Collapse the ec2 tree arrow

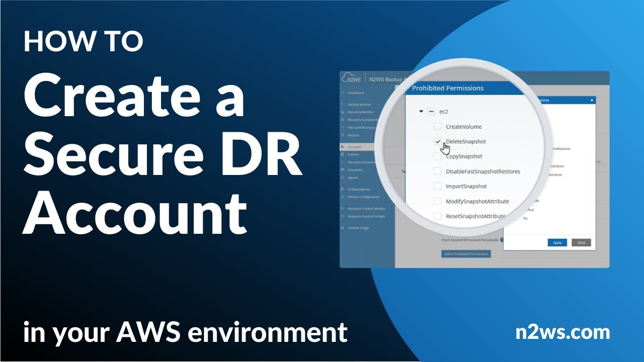point(421,112)
